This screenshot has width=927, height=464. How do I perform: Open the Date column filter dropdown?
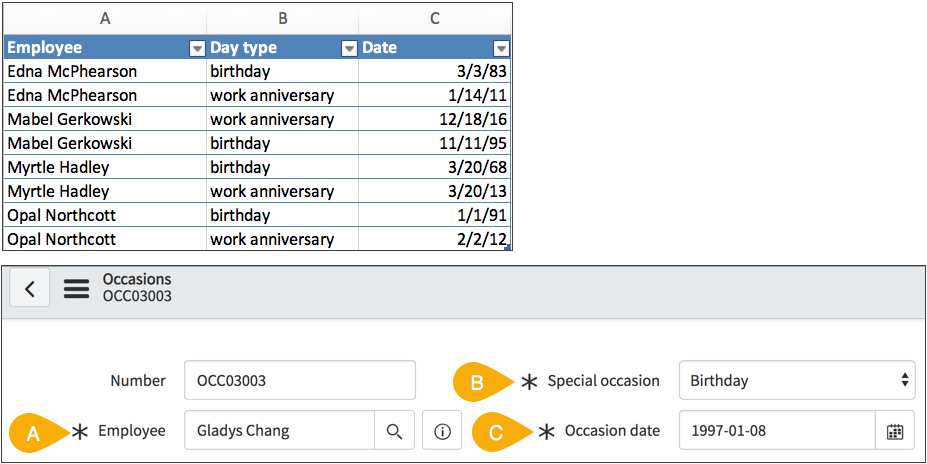501,49
